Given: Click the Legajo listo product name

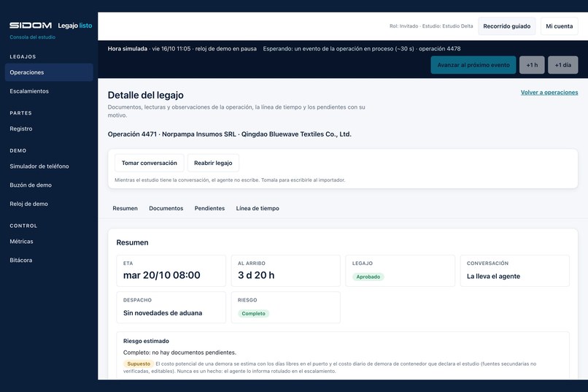Looking at the screenshot, I should (x=75, y=26).
